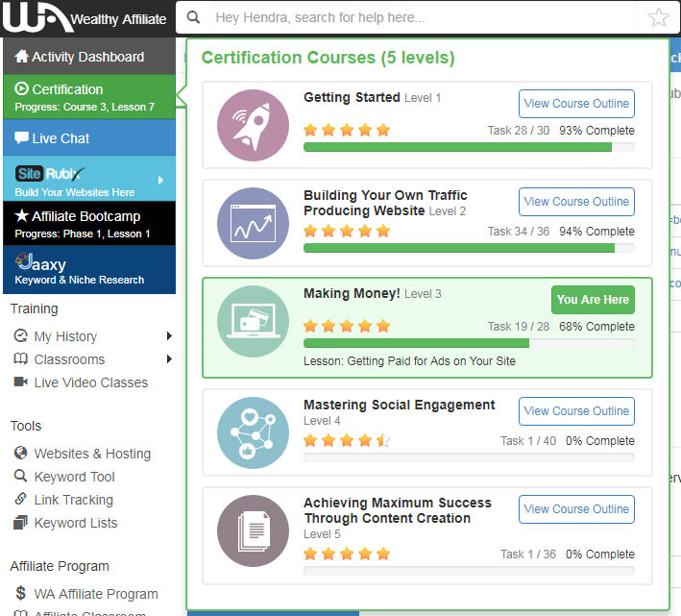Open Jaaxy Keyword & Niche Research
The height and width of the screenshot is (616, 681).
[89, 270]
